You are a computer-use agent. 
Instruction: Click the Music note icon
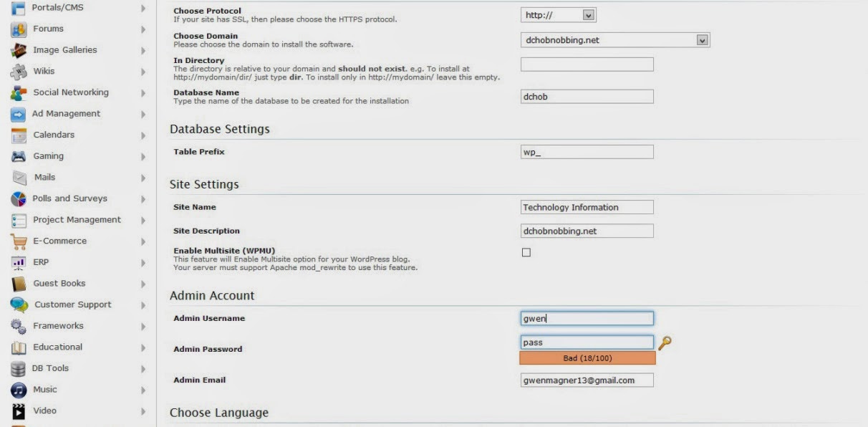coord(19,390)
